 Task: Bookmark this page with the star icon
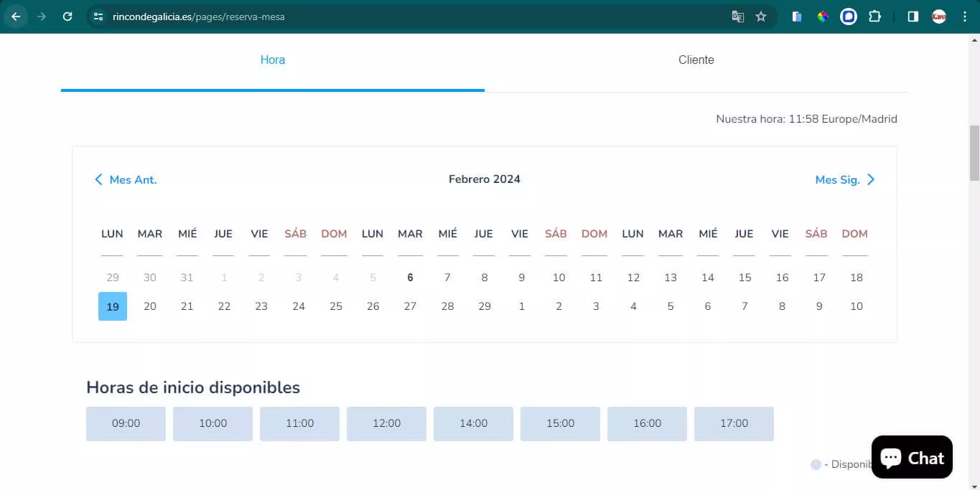click(x=761, y=17)
